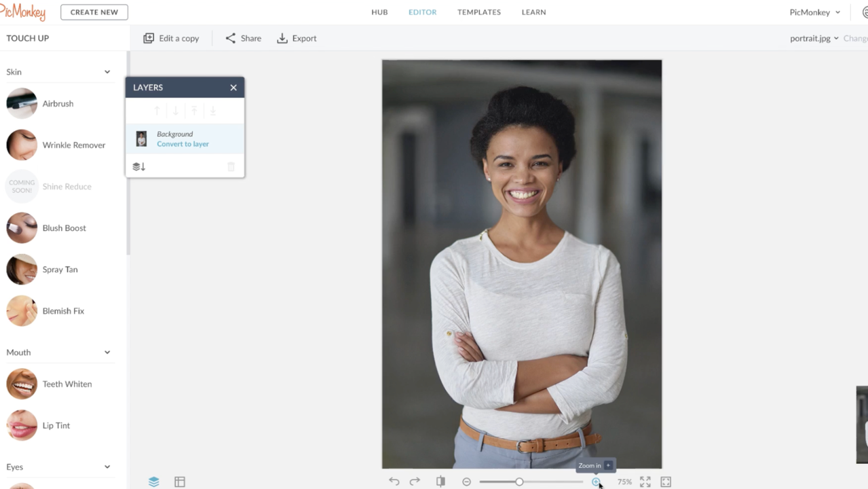Click the Create New button
This screenshot has width=868, height=489.
tap(94, 12)
